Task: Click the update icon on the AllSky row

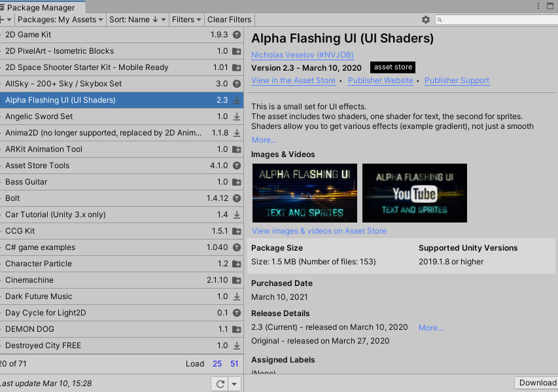Action: [237, 84]
